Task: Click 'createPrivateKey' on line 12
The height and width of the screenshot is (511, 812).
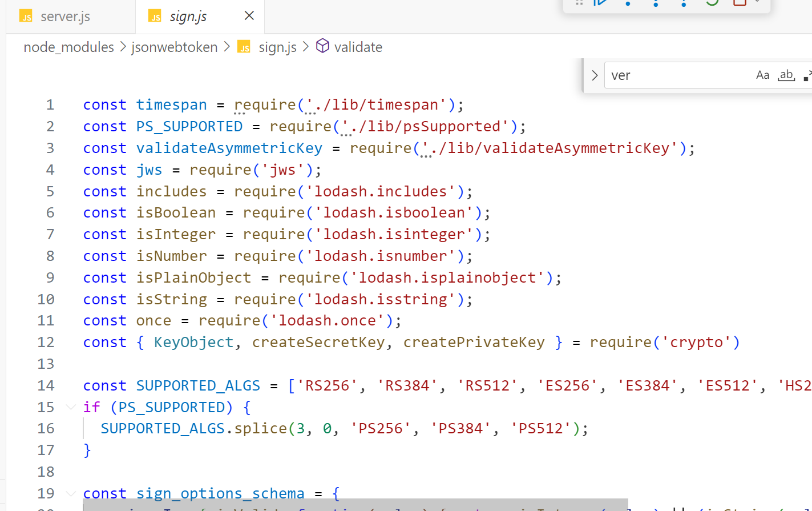Action: 474,343
